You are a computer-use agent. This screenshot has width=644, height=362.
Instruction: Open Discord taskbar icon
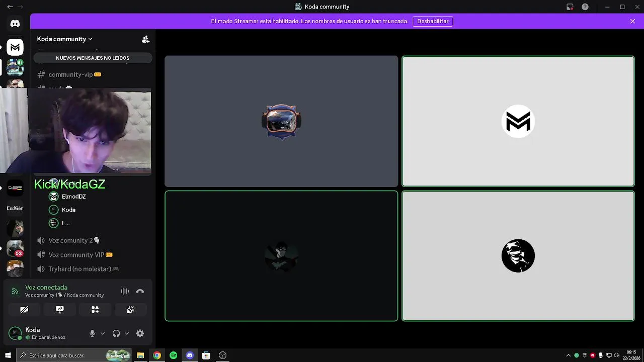tap(190, 355)
